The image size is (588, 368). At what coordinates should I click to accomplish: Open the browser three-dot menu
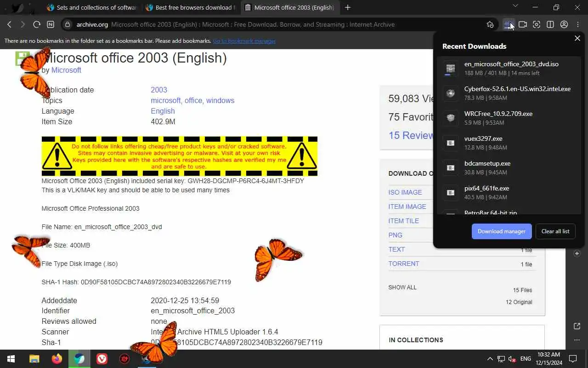pyautogui.click(x=578, y=24)
